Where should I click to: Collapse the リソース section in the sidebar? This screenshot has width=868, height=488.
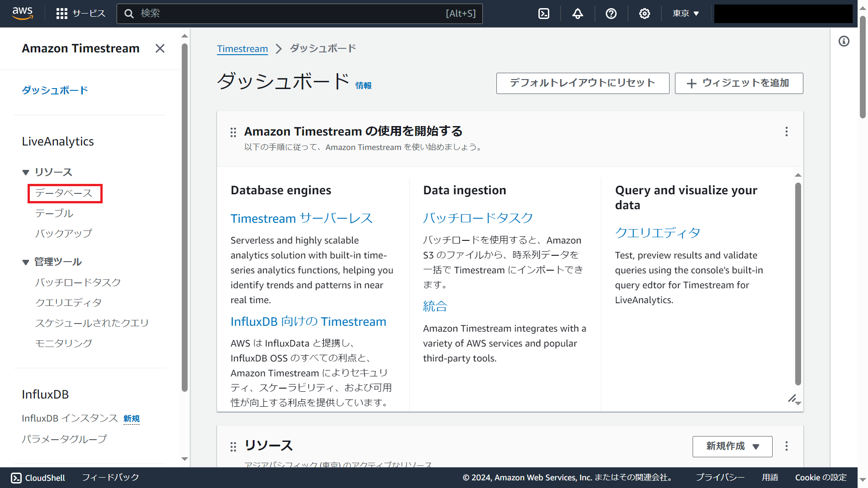(25, 172)
